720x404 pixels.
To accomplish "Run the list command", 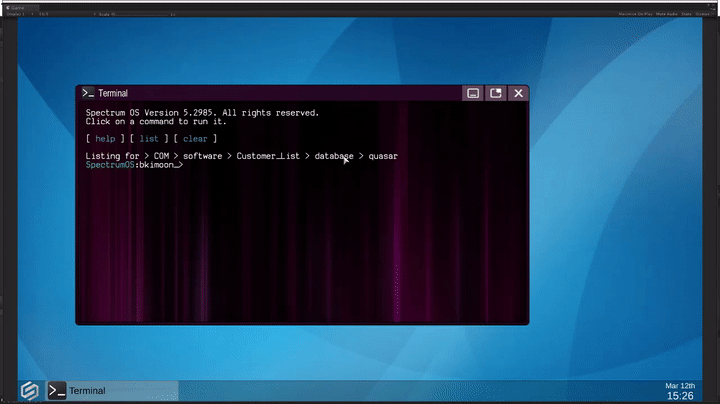I will 148,139.
